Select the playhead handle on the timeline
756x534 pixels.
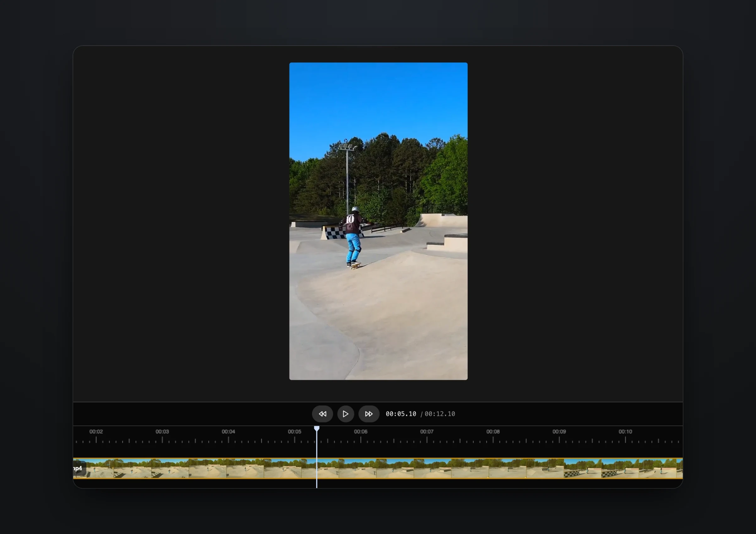(316, 429)
